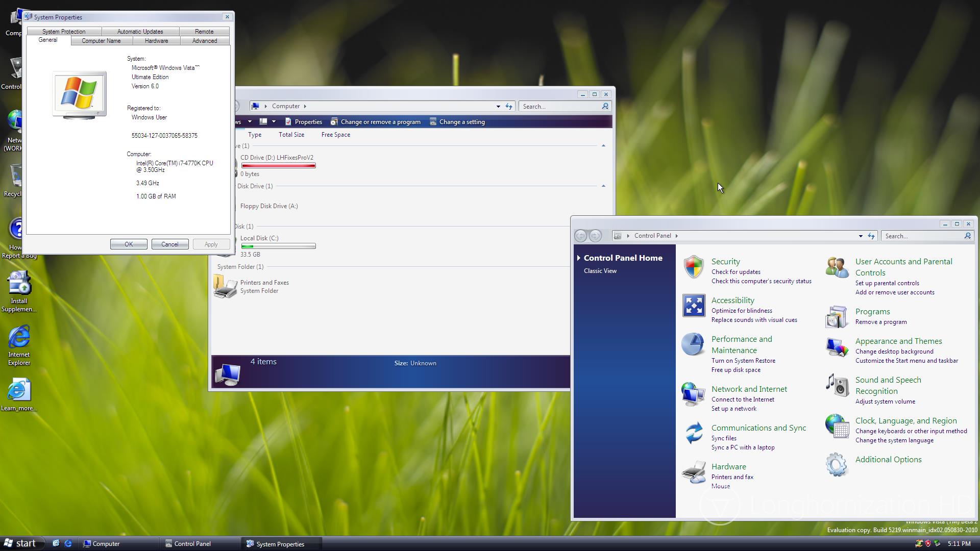Open the Security shield icon
The width and height of the screenshot is (980, 551).
pos(693,267)
